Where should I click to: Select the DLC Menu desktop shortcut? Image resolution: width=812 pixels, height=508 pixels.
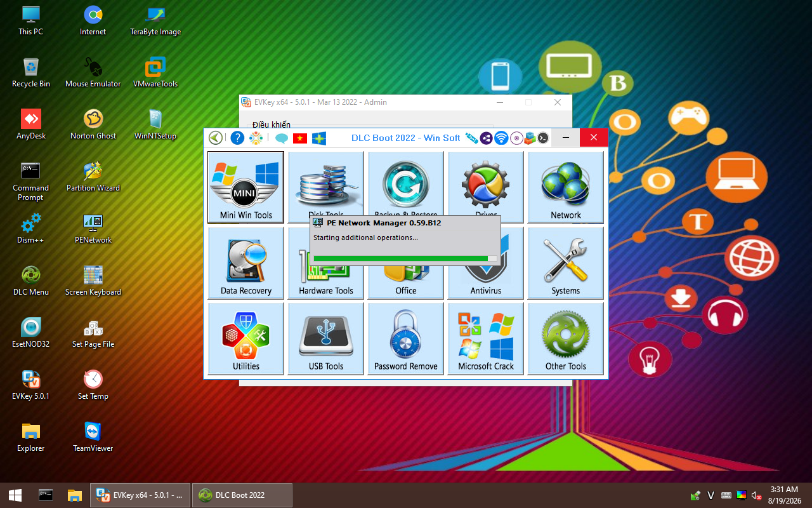tap(30, 281)
